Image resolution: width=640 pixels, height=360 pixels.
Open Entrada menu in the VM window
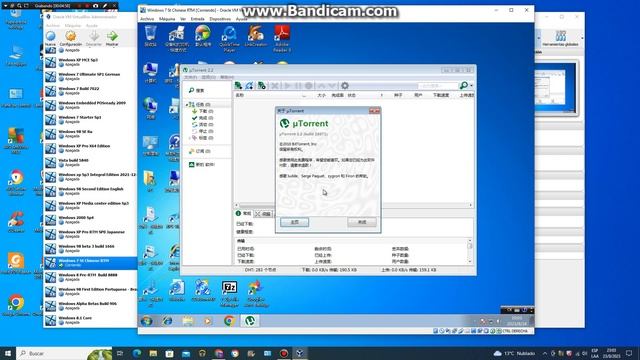point(198,19)
